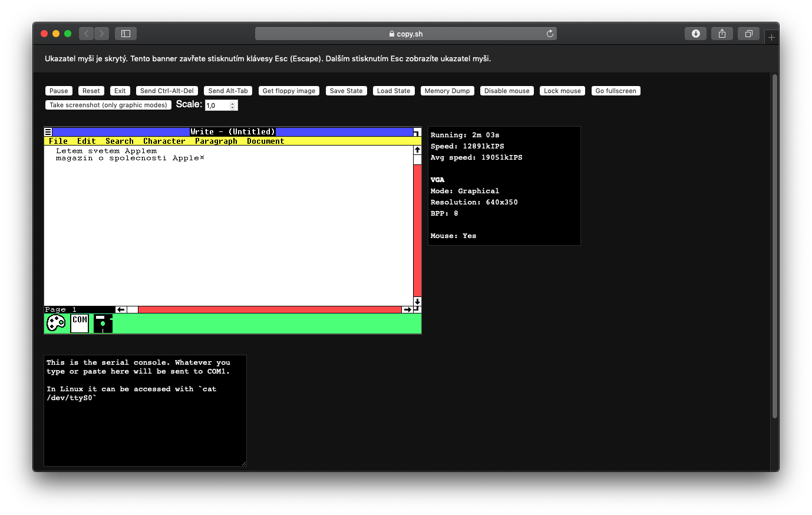Expand the Paragraph menu

click(216, 141)
